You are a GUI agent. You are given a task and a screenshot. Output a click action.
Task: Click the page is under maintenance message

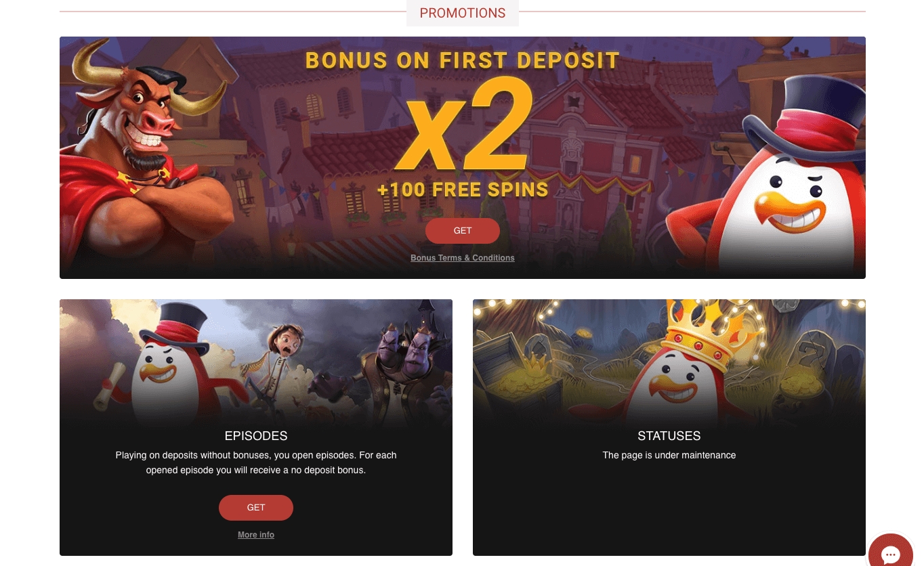(x=669, y=455)
